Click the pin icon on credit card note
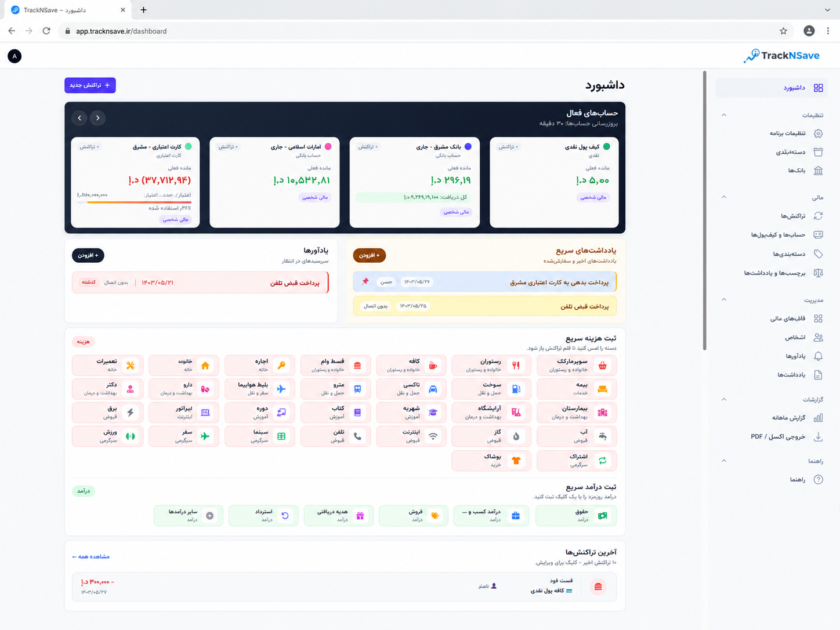 365,281
